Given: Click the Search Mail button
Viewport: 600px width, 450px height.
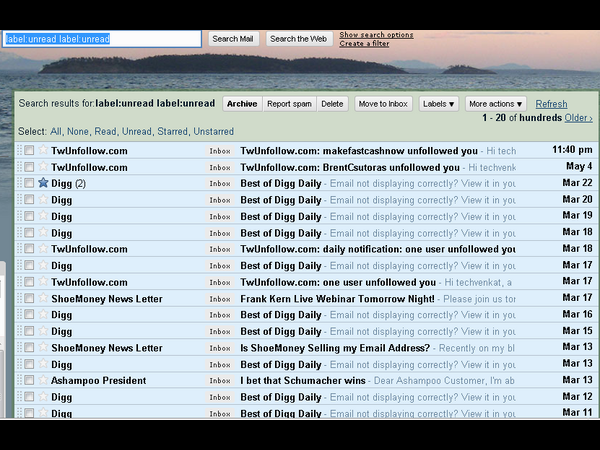Looking at the screenshot, I should tap(233, 39).
